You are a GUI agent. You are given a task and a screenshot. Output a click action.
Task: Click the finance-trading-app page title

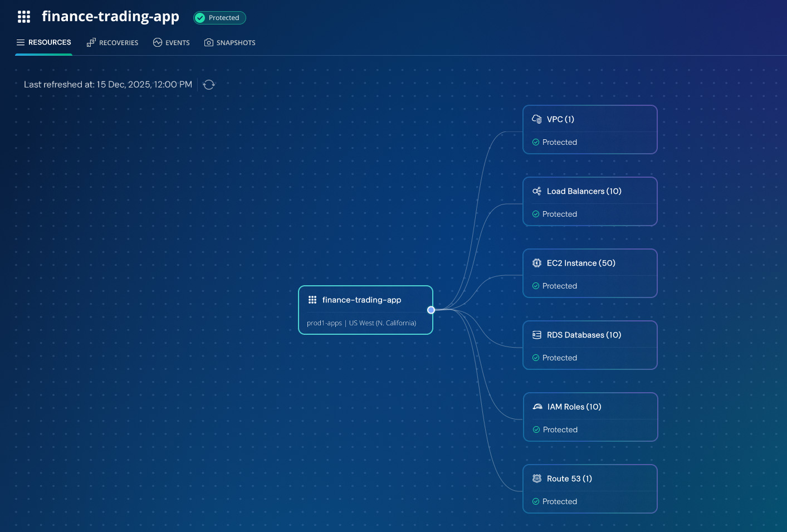pyautogui.click(x=110, y=17)
